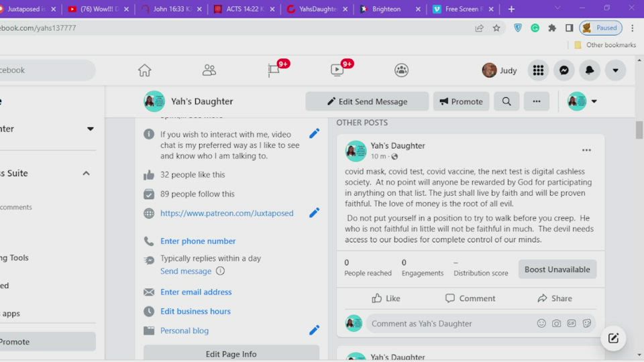Open the Friends icon in navbar

point(209,70)
